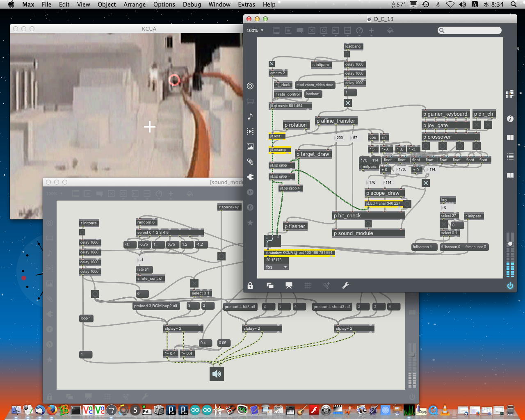The height and width of the screenshot is (420, 525).
Task: Open the Images browser icon in D_C_13 sidebar
Action: (250, 146)
